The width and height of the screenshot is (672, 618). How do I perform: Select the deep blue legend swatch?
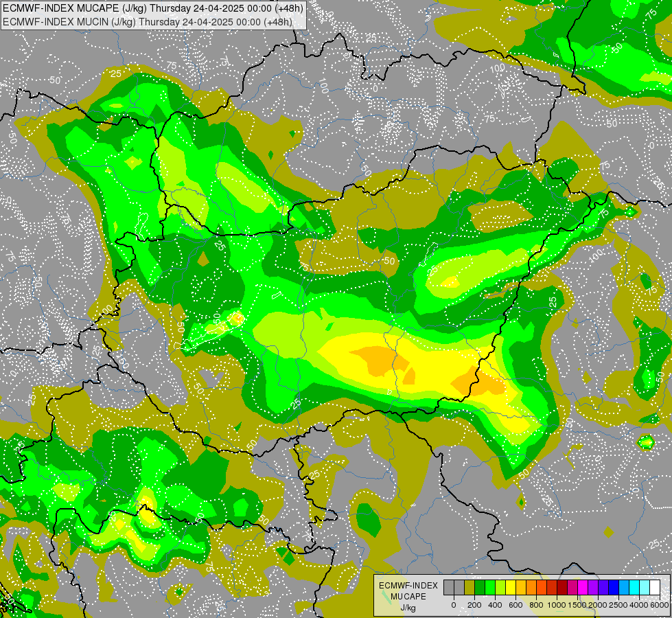(x=614, y=587)
